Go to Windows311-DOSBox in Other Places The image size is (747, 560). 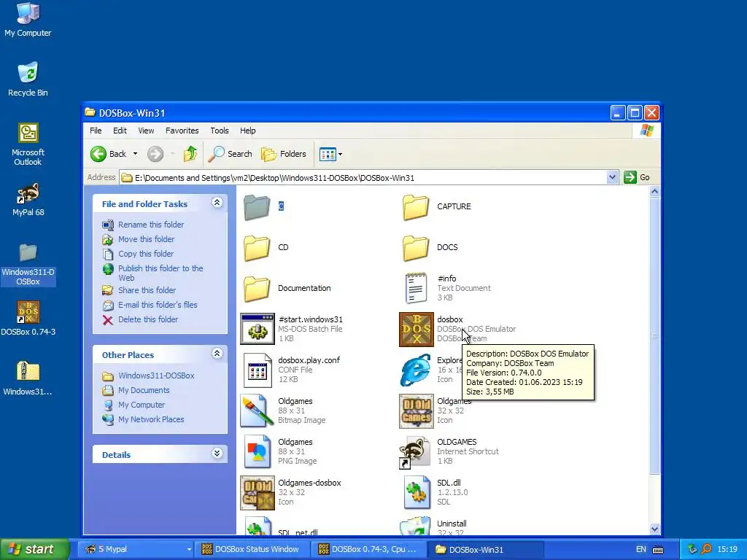(156, 376)
